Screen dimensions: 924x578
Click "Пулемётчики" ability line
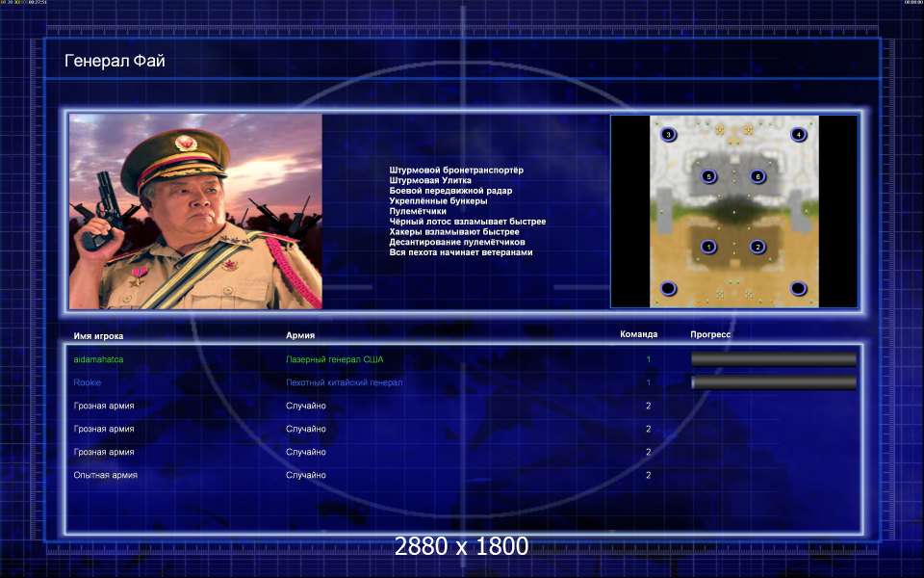(418, 211)
